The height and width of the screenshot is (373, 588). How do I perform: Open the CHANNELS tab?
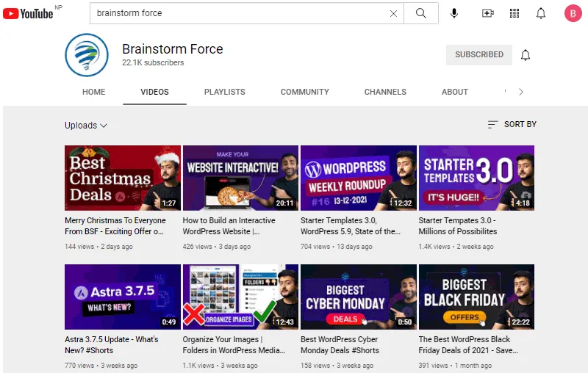385,92
